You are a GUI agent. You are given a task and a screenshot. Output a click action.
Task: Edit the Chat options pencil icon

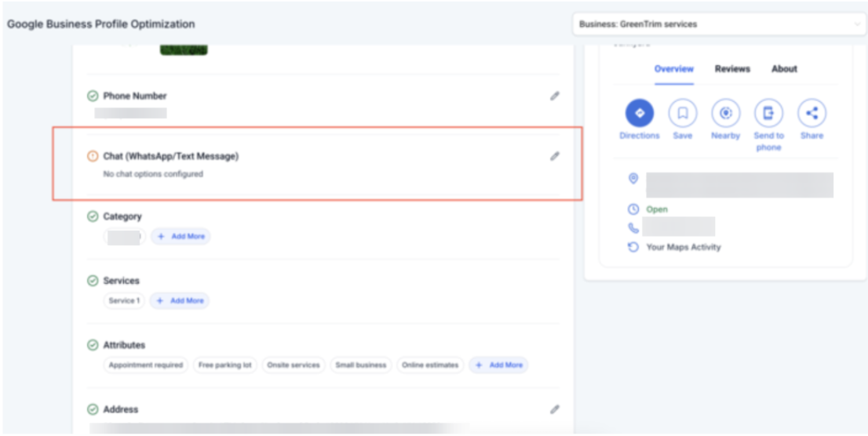point(555,156)
